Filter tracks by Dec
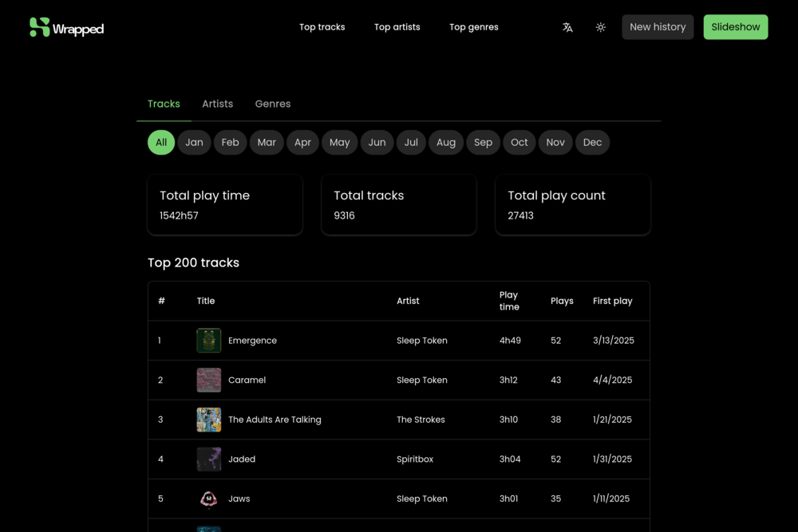The width and height of the screenshot is (798, 532). (x=592, y=143)
